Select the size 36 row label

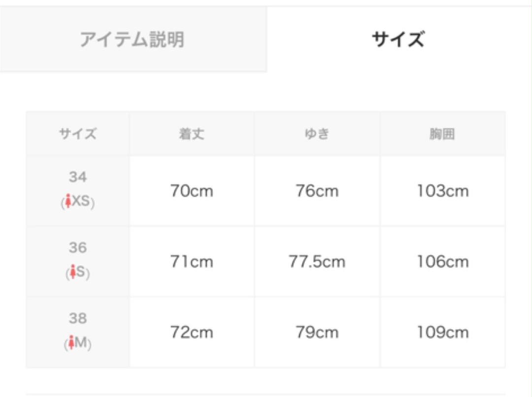pos(78,248)
